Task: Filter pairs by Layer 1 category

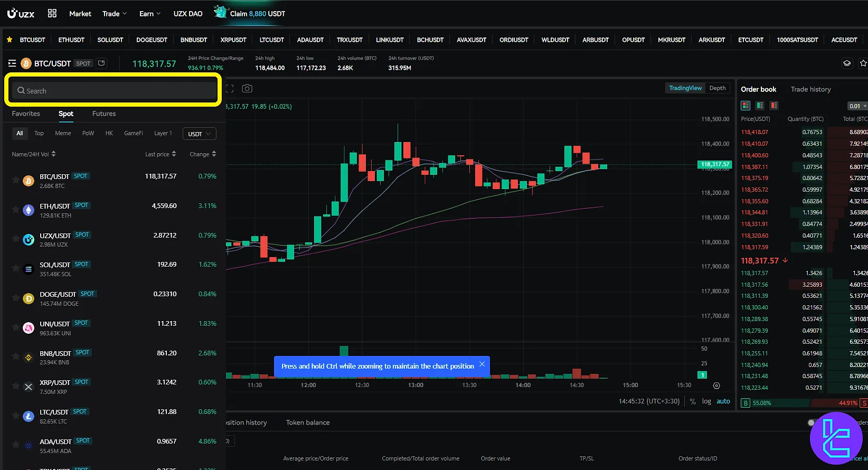Action: pyautogui.click(x=163, y=133)
